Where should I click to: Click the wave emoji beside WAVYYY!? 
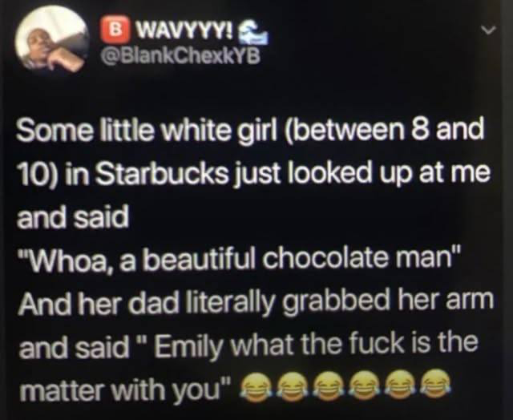coord(253,32)
